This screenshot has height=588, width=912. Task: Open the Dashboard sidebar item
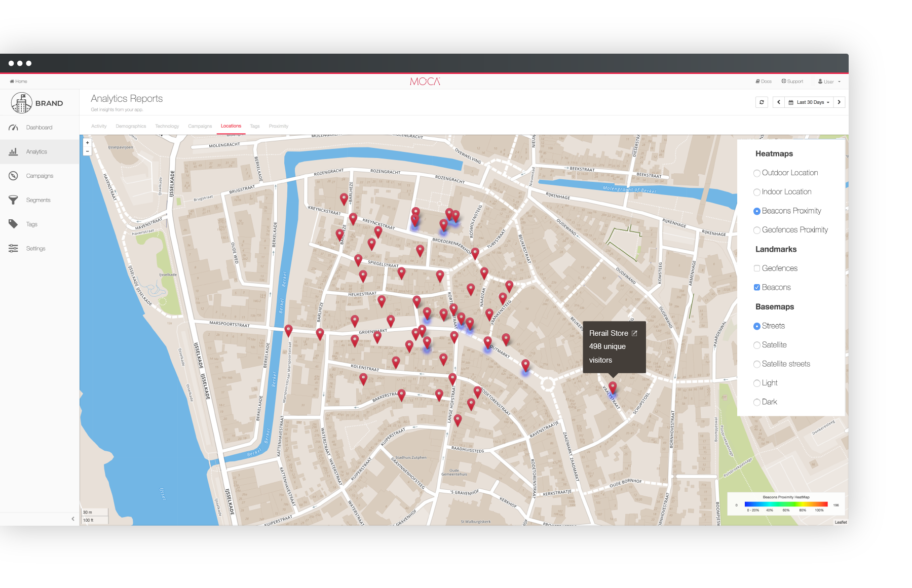[x=40, y=128]
